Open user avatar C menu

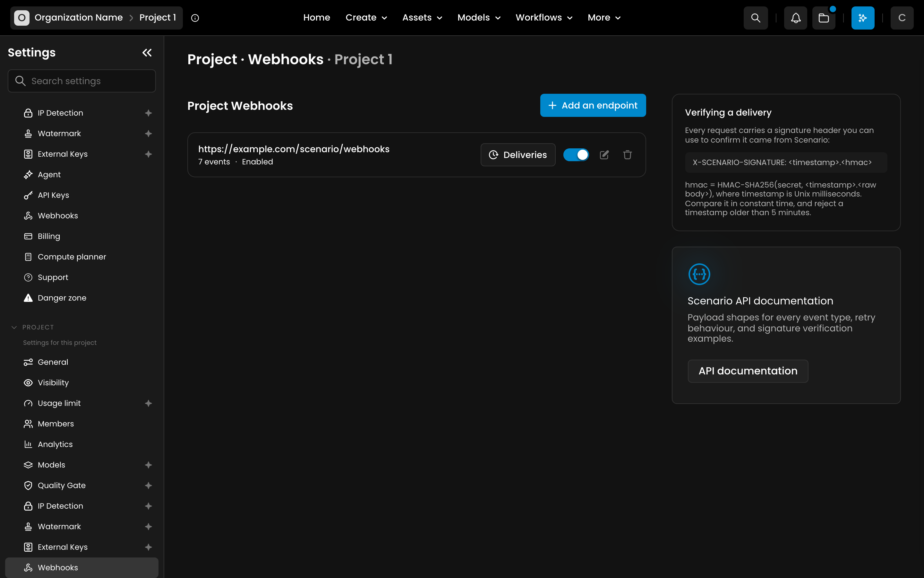pos(902,18)
